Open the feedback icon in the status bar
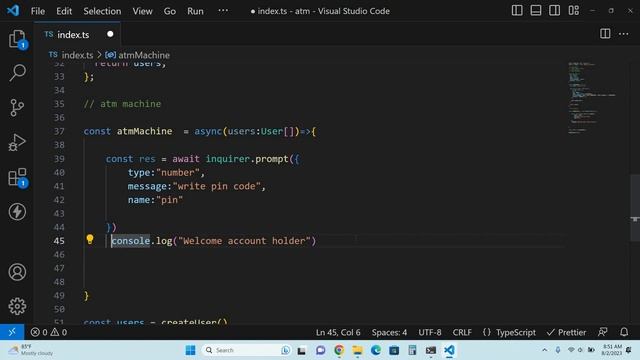 coord(602,332)
